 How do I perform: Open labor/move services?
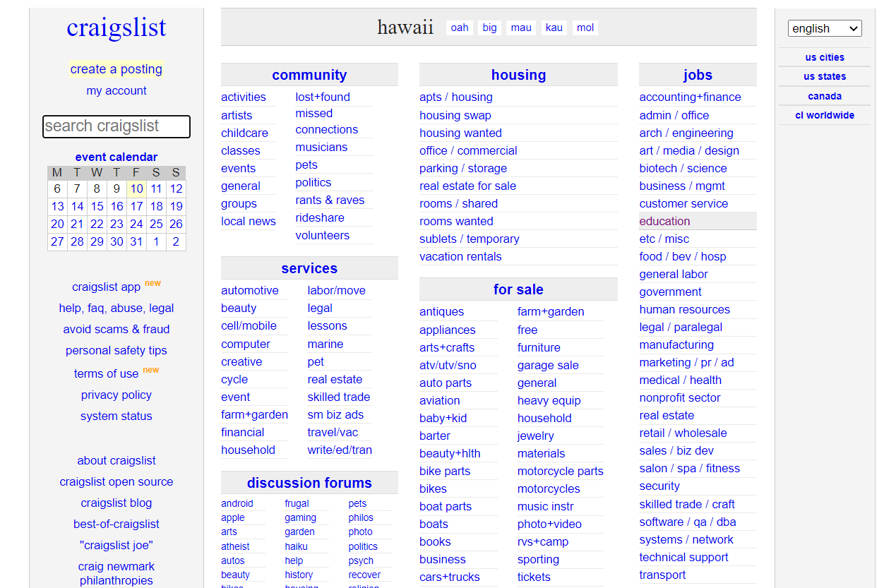coord(337,290)
